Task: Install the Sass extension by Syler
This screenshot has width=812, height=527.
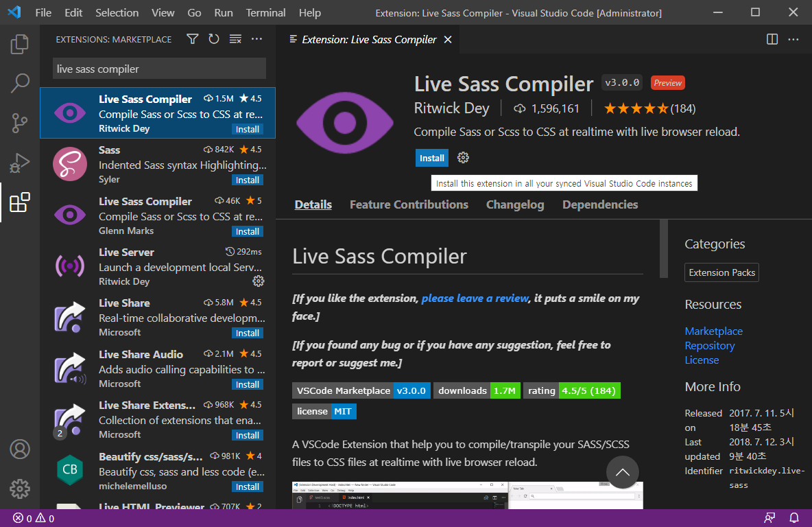Action: [248, 180]
